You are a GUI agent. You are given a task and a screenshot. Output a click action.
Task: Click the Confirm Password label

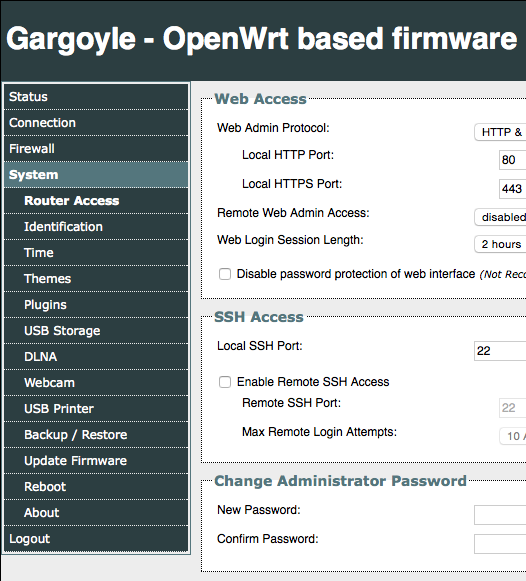[x=268, y=539]
